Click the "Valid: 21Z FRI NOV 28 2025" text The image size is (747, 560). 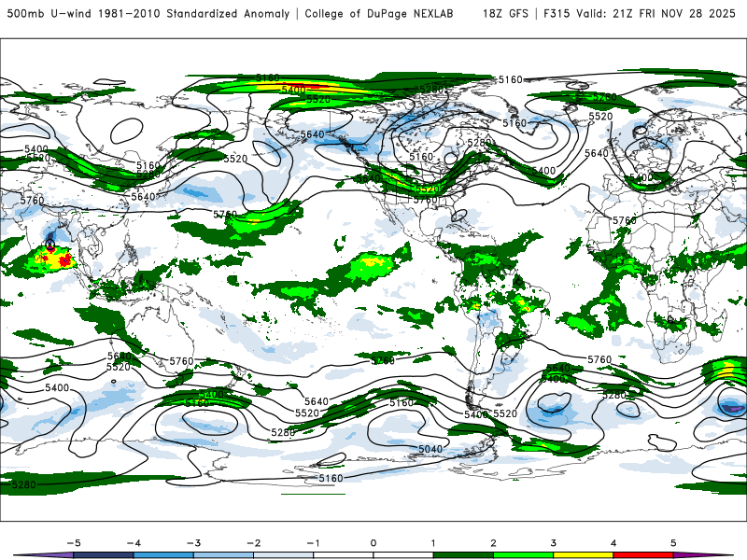pos(656,14)
